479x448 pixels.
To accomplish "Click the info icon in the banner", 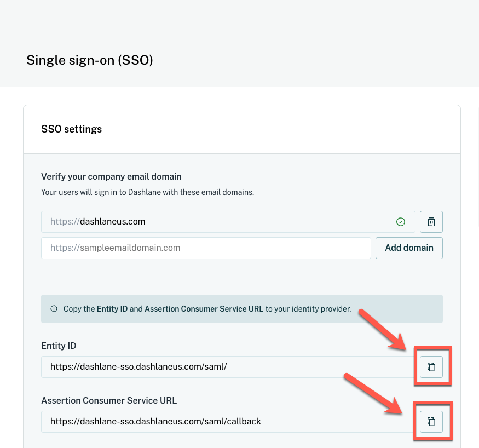I will point(54,309).
